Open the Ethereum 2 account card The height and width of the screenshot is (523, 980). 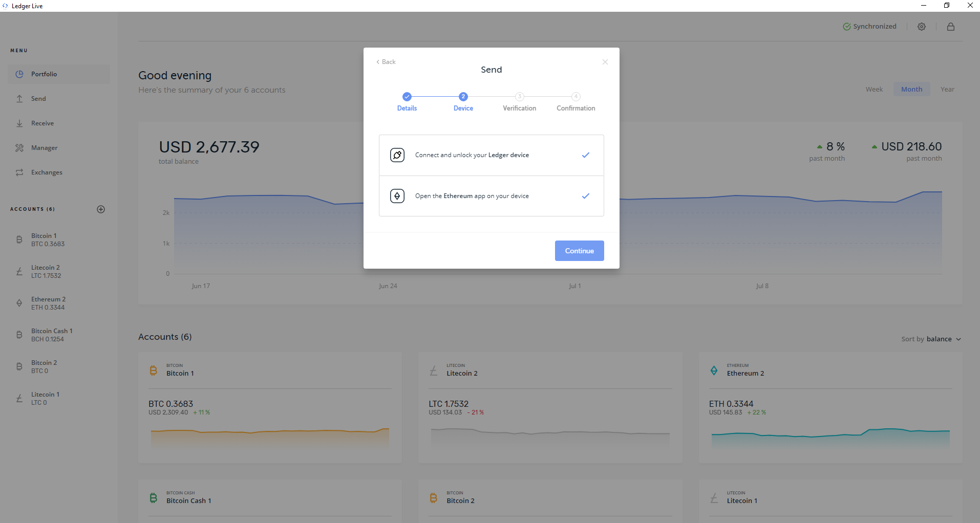pyautogui.click(x=830, y=407)
